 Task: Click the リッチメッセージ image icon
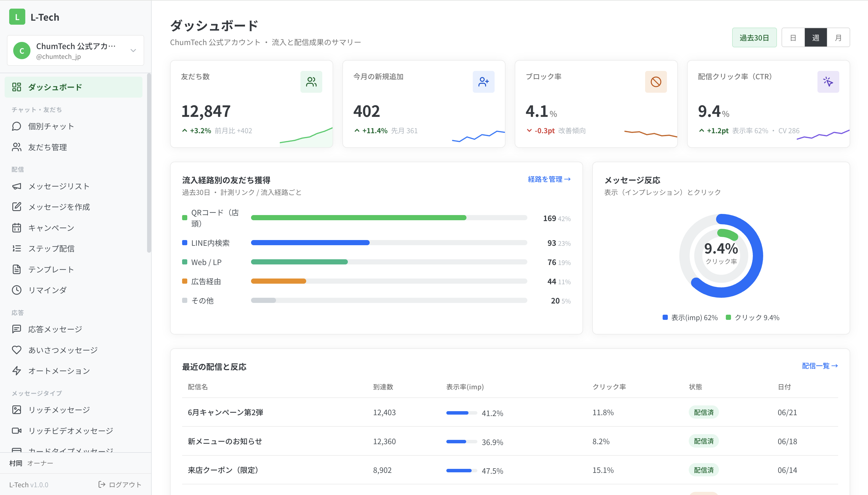(x=17, y=410)
